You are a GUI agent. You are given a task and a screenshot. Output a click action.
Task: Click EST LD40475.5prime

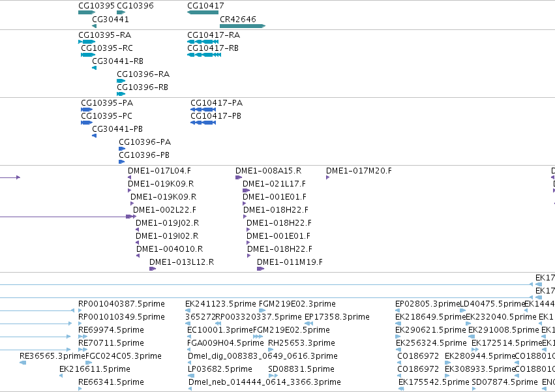pyautogui.click(x=462, y=310)
